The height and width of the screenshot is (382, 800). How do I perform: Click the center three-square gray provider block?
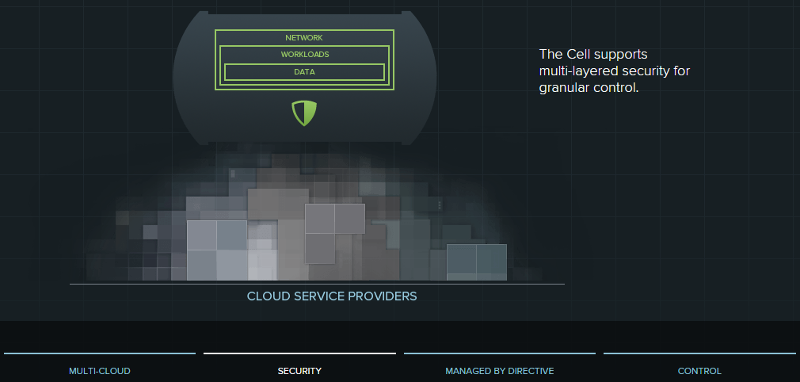335,234
